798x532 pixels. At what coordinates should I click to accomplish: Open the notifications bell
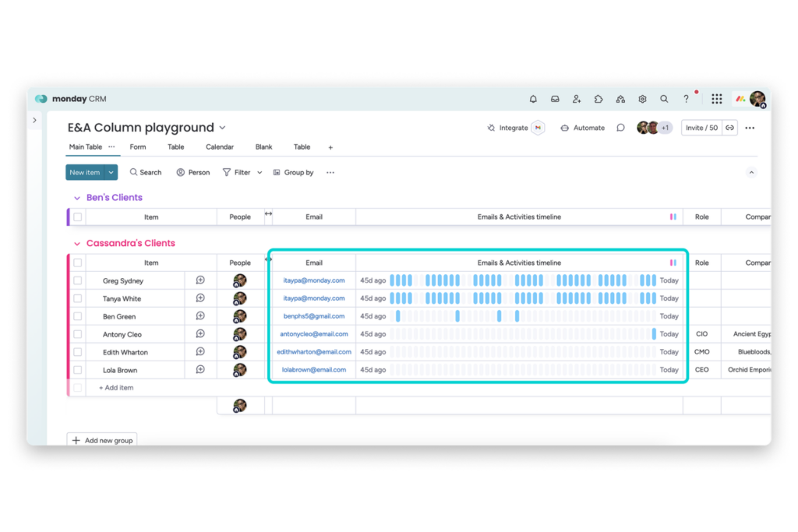point(533,99)
